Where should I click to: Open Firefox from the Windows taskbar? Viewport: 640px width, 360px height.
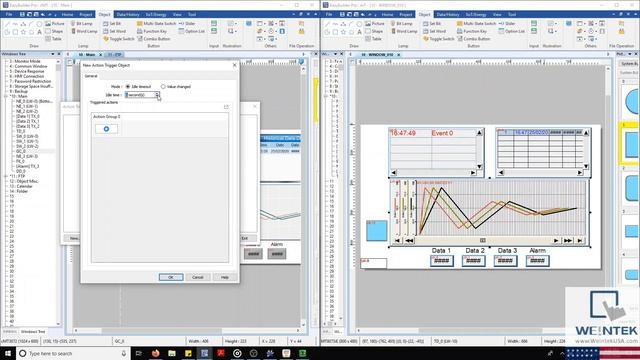[156, 353]
